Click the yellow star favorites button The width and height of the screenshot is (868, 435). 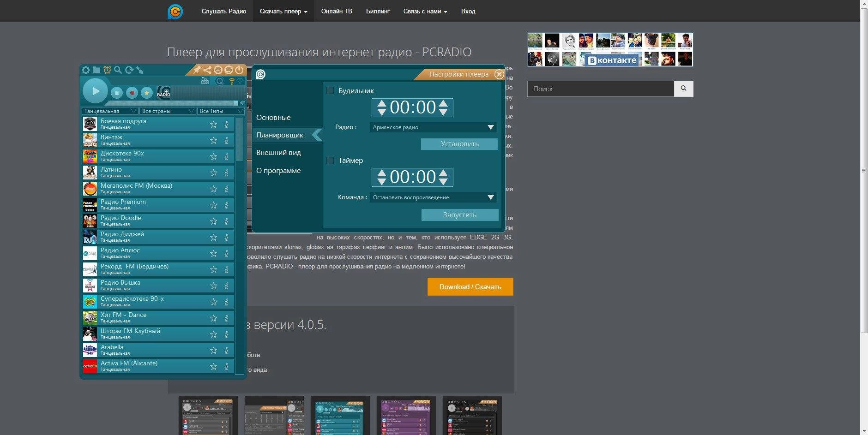pyautogui.click(x=147, y=93)
